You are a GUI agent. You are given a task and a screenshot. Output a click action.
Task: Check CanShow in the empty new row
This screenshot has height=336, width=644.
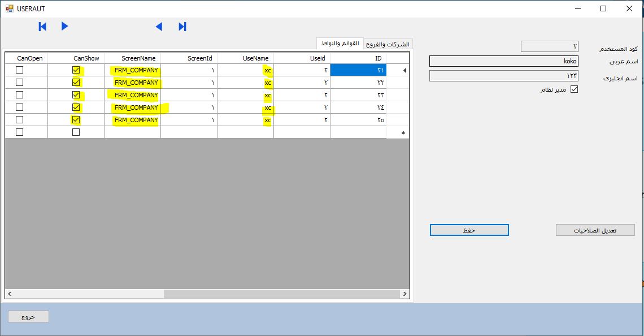(x=76, y=131)
